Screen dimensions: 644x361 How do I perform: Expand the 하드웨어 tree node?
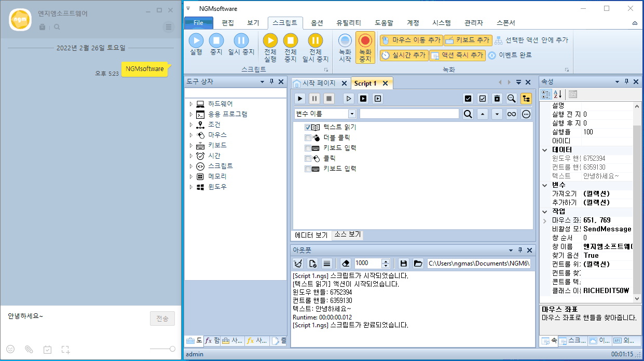click(x=191, y=104)
